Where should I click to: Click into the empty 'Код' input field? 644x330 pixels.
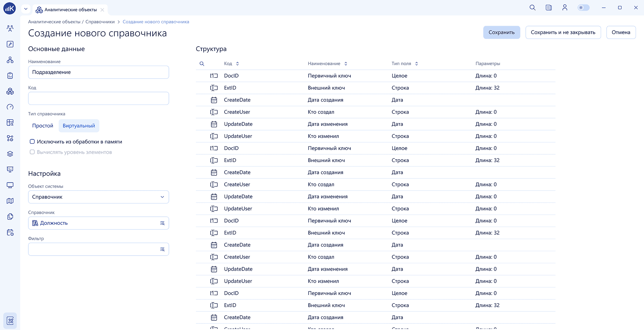tap(98, 98)
